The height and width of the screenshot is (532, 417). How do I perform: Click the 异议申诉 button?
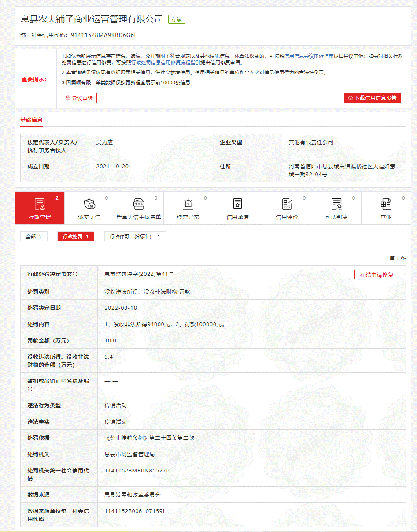[79, 98]
